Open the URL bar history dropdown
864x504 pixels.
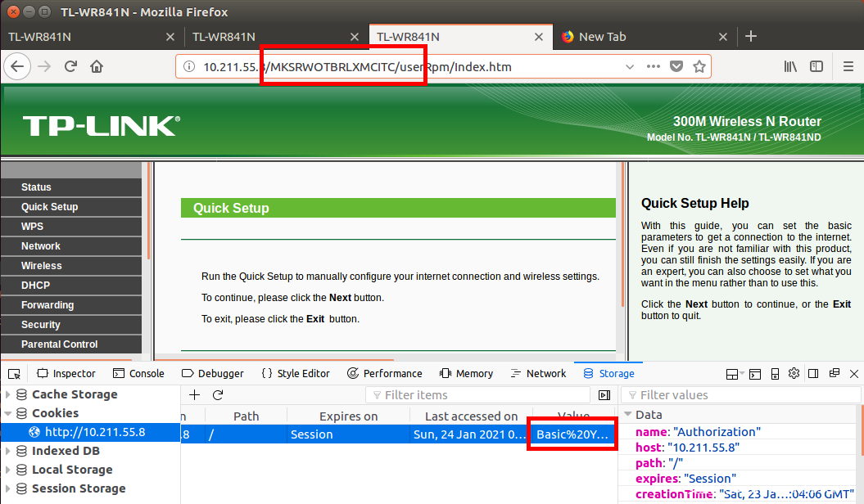[x=630, y=67]
